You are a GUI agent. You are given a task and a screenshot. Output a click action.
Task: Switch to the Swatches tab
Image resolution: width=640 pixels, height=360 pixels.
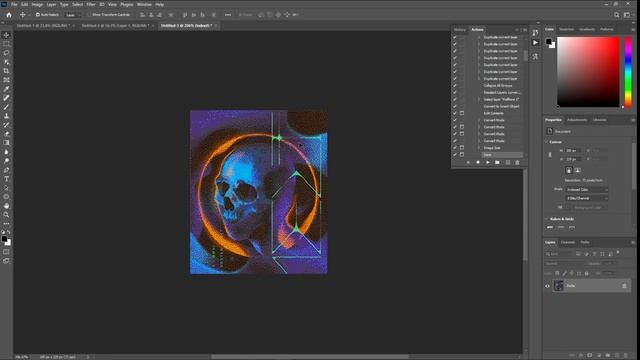566,29
